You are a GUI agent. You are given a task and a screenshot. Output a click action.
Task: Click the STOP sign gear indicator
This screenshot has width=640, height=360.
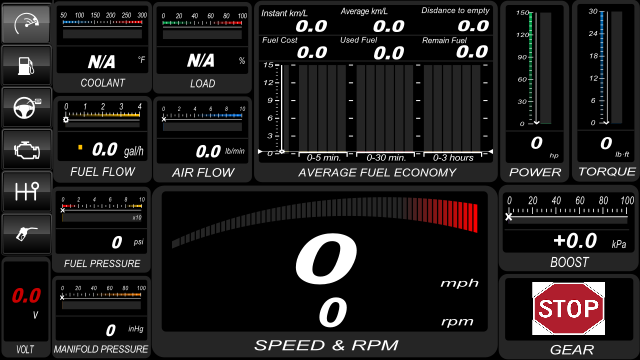[568, 308]
